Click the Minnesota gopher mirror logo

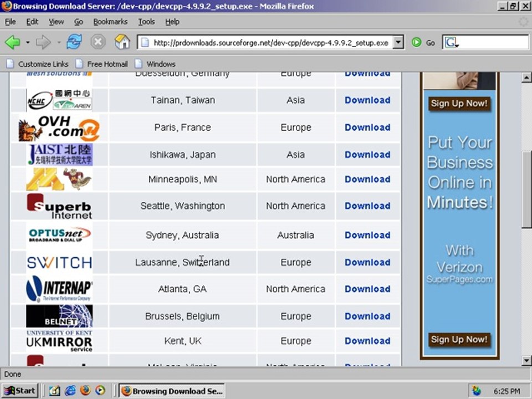click(59, 179)
